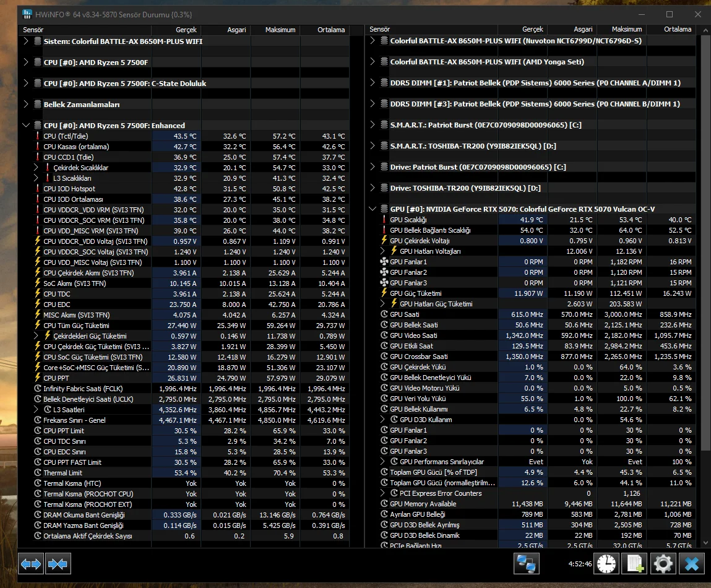The image size is (711, 588).
Task: Click the expand columns arrows button
Action: pyautogui.click(x=31, y=564)
